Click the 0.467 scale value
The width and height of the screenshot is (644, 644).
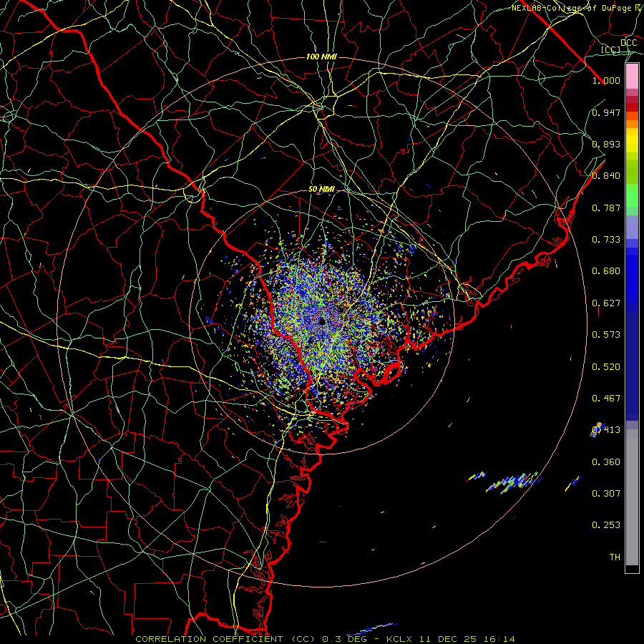[x=606, y=399]
